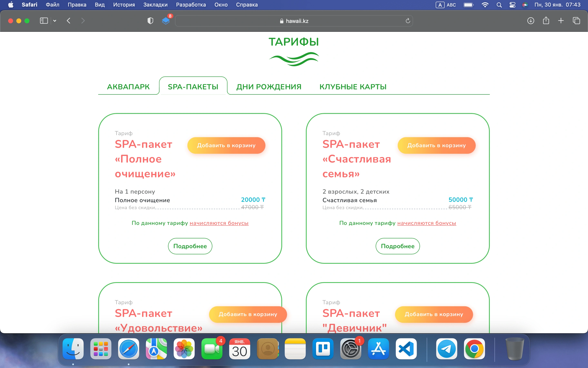Add «Удовольствие» package to cart

click(248, 314)
